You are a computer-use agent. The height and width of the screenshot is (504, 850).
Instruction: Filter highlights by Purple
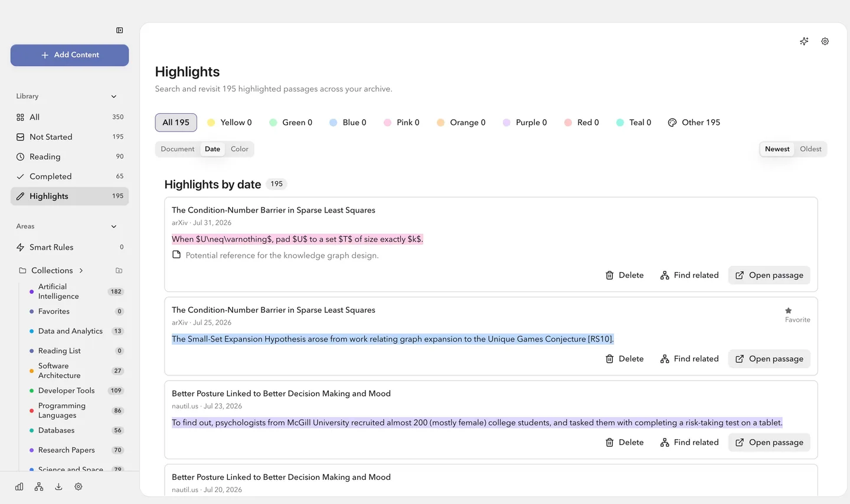525,122
